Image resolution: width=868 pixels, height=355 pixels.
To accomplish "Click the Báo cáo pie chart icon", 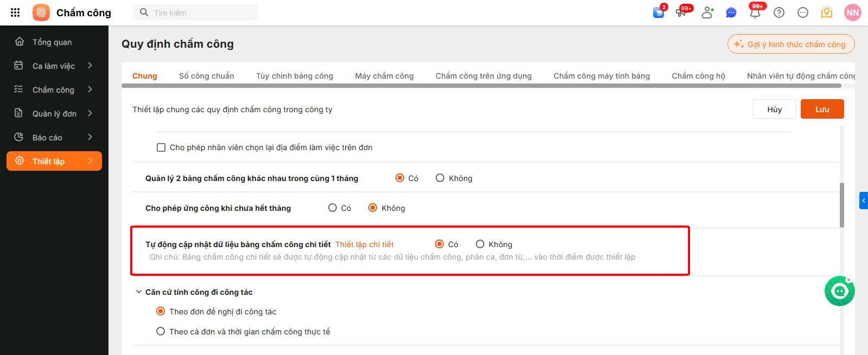I will tap(19, 137).
